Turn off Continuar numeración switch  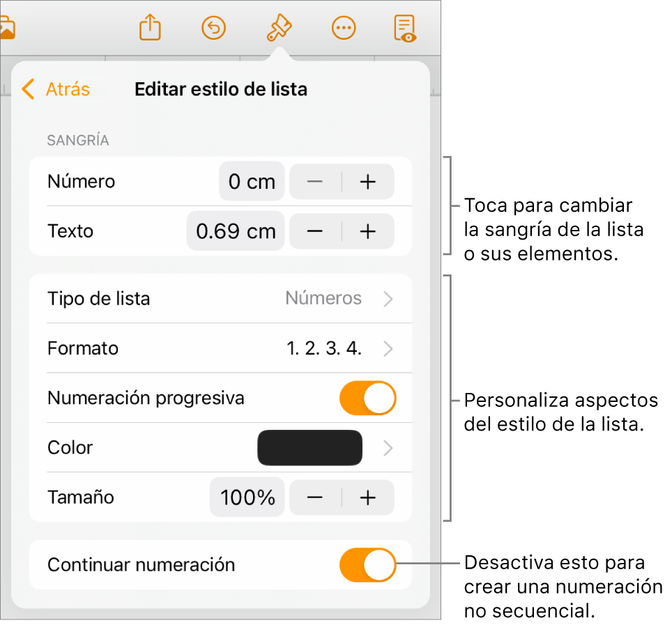(x=367, y=565)
